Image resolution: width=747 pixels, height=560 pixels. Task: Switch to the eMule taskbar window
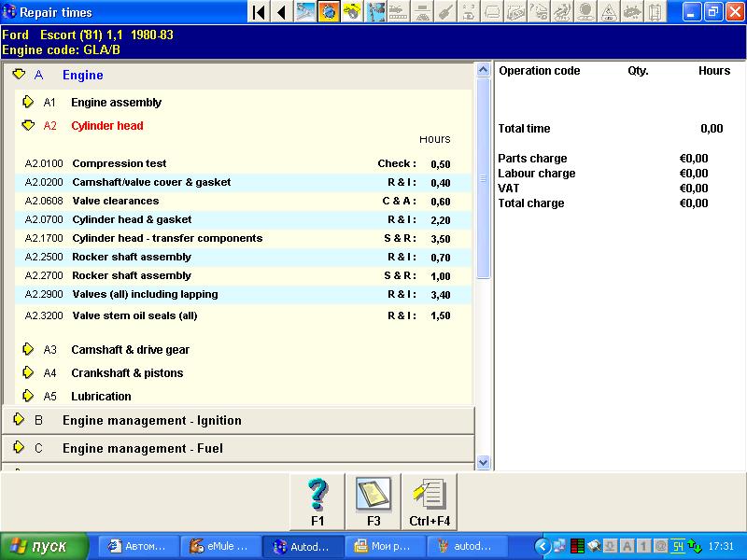coord(220,546)
